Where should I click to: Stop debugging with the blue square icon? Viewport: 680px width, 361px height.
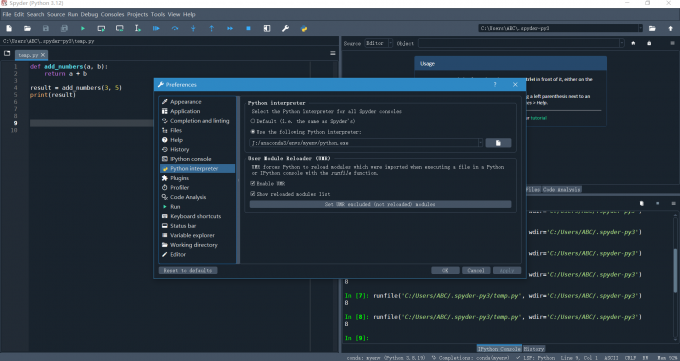[x=248, y=28]
